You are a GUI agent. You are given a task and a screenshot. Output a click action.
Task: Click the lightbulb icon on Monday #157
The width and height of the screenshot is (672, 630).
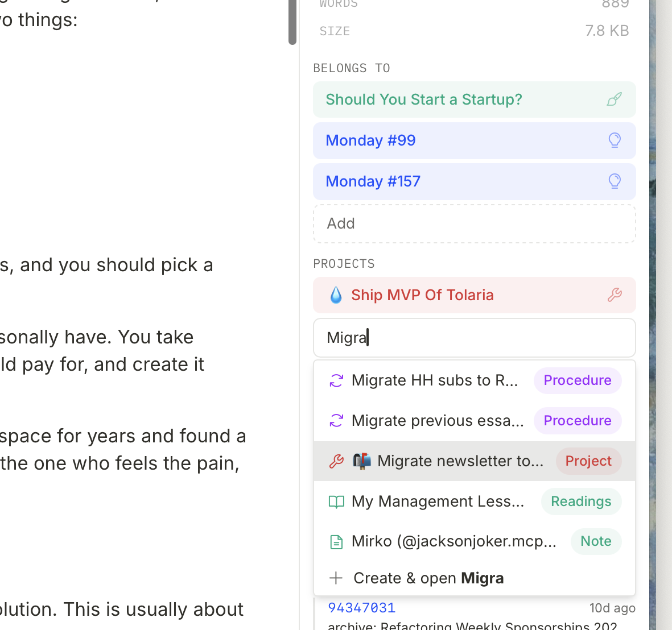(614, 181)
